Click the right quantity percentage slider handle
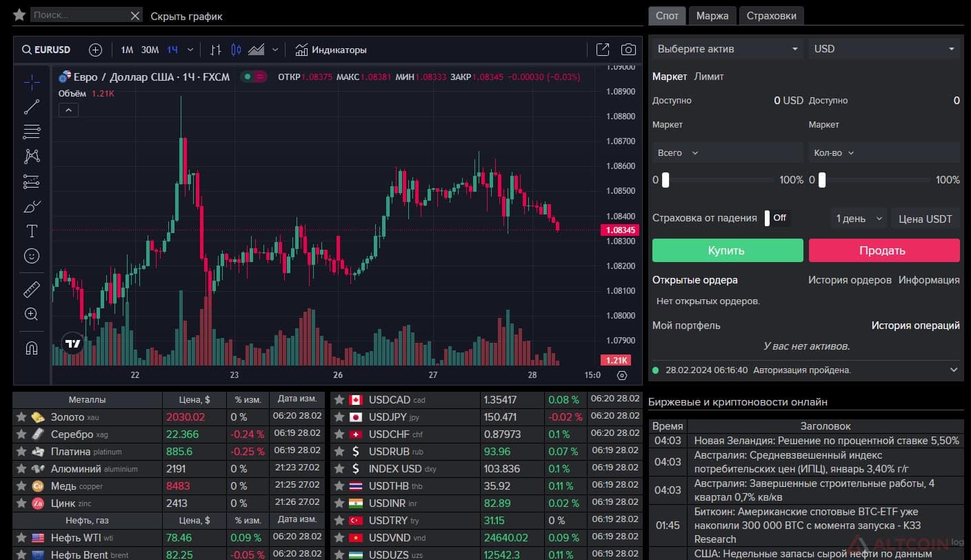 tap(822, 180)
